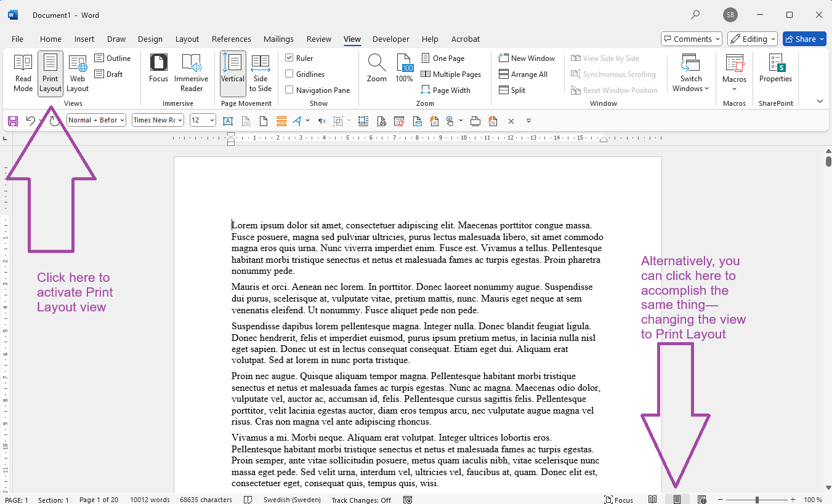The image size is (832, 504).
Task: Click the Web Layout icon in the status bar
Action: (x=701, y=500)
